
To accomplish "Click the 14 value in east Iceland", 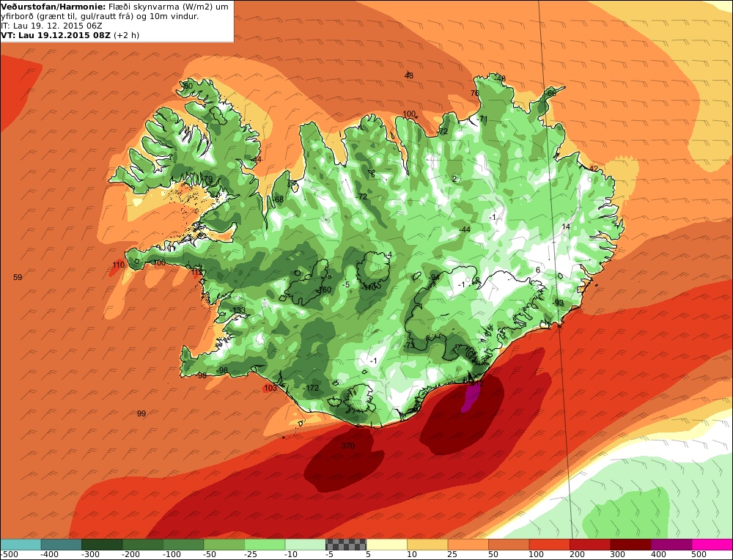I will (x=566, y=226).
